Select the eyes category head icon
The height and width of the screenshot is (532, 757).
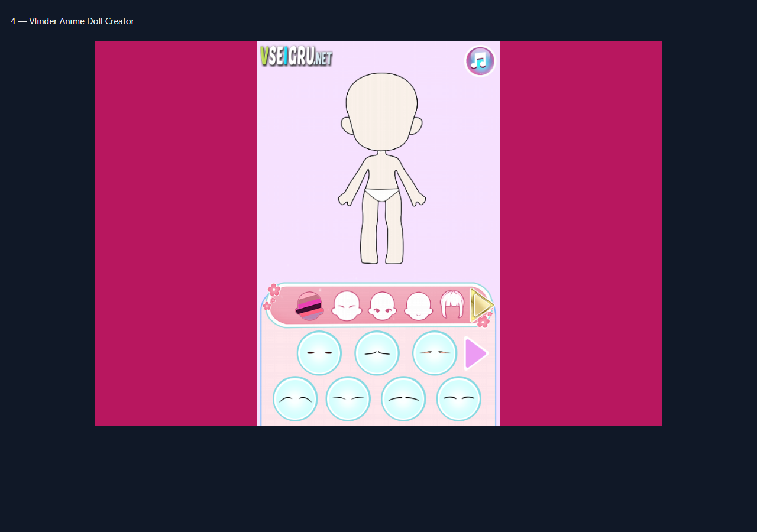coord(383,306)
